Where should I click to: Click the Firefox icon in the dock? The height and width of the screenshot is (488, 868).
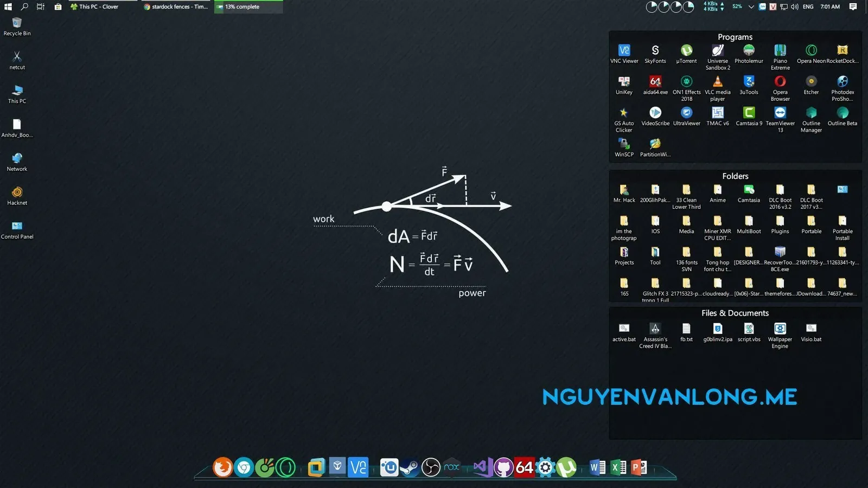tap(222, 467)
